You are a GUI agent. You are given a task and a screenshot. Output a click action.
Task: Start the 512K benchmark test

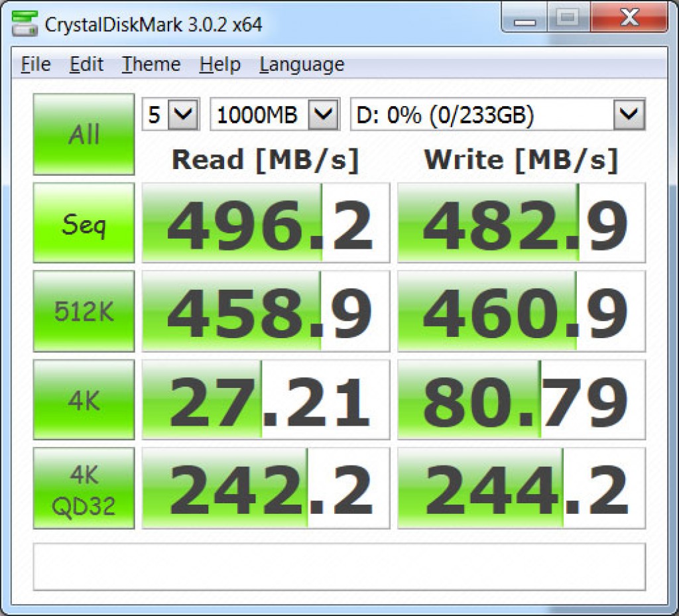(84, 311)
